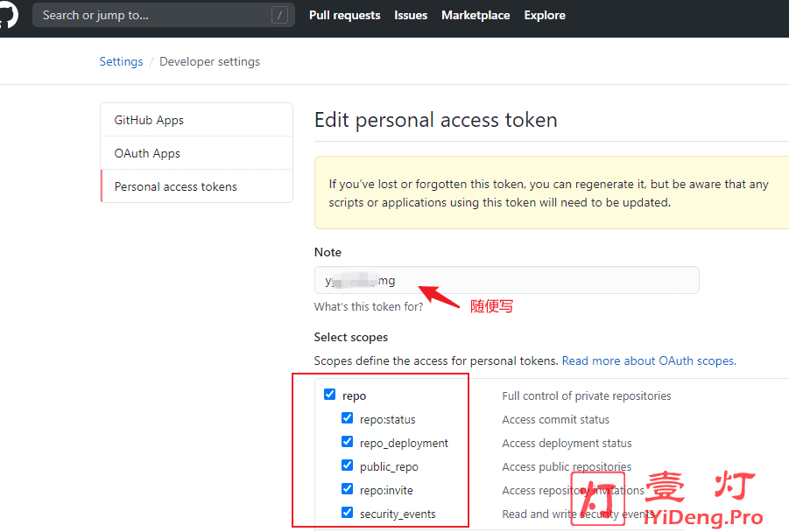Viewport: 789px width, 532px height.
Task: Select Personal access tokens in sidebar
Action: (x=197, y=186)
